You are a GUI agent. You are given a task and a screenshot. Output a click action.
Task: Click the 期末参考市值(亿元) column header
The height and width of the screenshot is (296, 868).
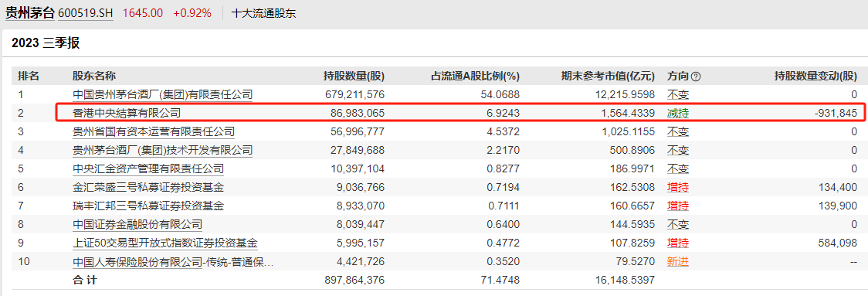pos(608,77)
